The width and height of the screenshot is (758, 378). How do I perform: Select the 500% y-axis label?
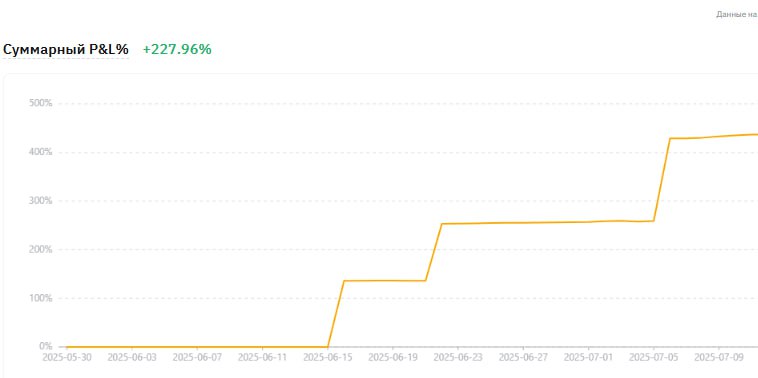pyautogui.click(x=41, y=103)
